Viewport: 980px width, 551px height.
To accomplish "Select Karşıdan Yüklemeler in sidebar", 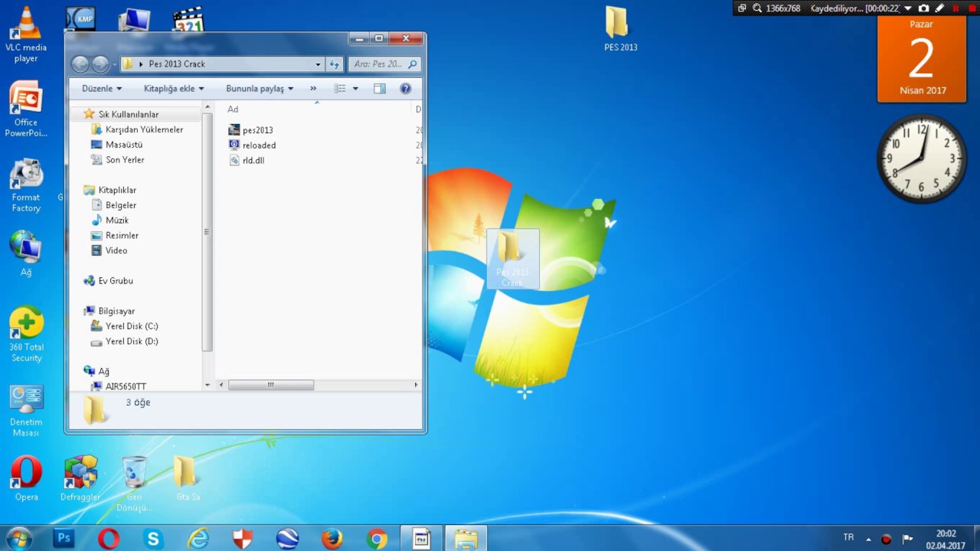I will (144, 129).
